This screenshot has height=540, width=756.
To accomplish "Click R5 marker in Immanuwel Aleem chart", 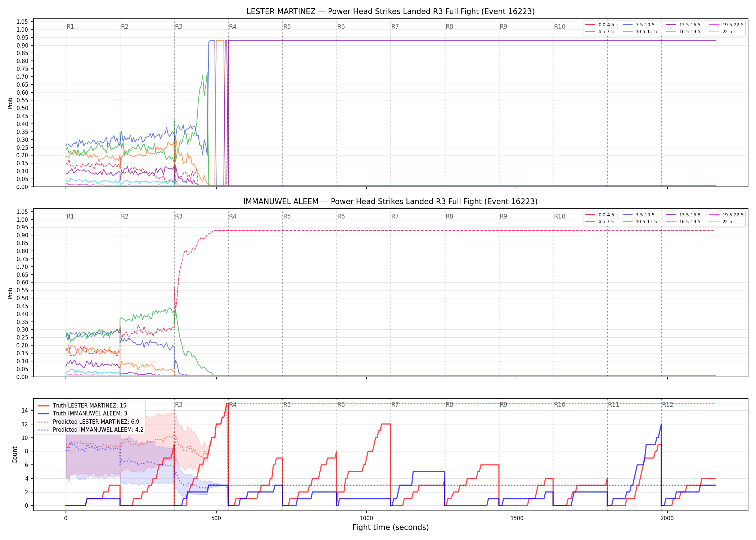I will [x=287, y=216].
